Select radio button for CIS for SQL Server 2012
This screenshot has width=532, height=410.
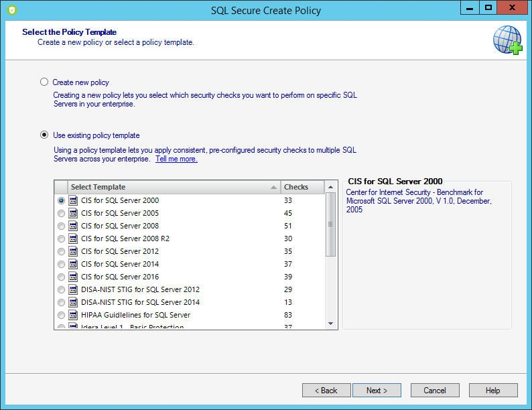[61, 252]
